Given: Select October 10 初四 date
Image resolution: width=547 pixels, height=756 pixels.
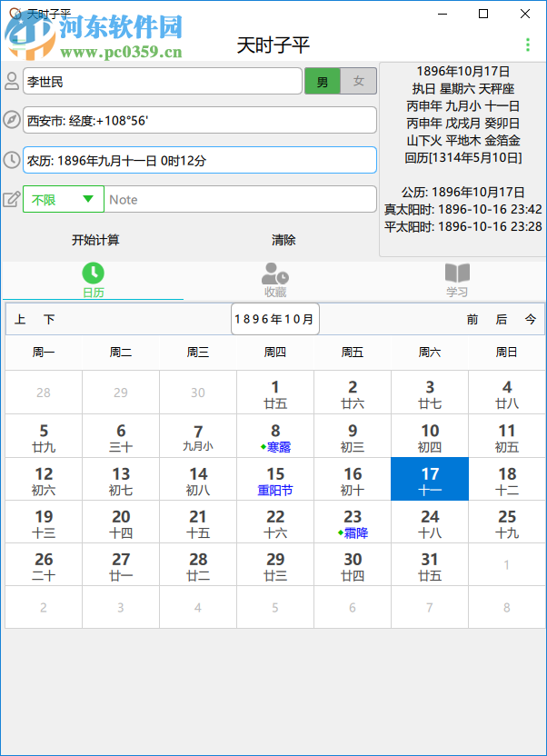Looking at the screenshot, I should point(430,436).
